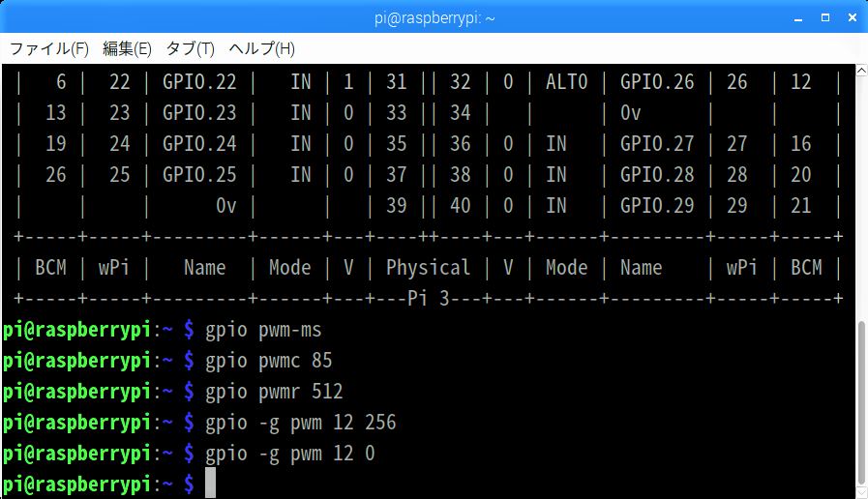Click the 'gpio -g pwm 12 256' command

(x=300, y=424)
